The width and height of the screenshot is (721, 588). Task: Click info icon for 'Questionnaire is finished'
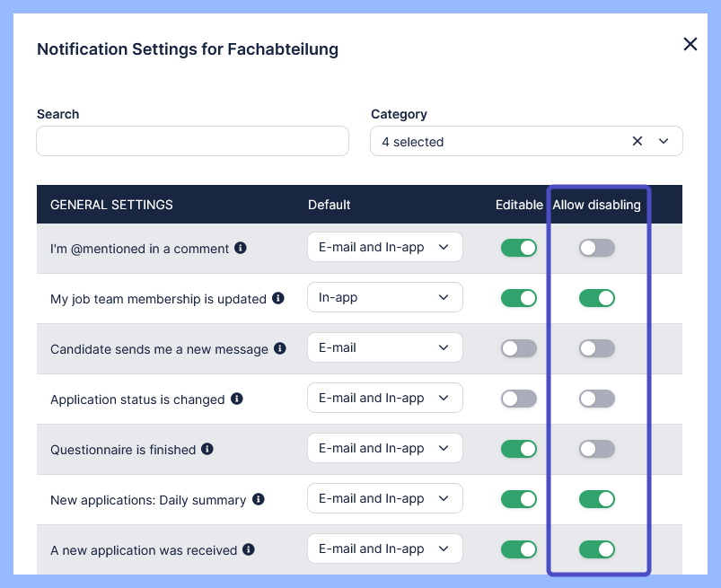click(x=207, y=449)
